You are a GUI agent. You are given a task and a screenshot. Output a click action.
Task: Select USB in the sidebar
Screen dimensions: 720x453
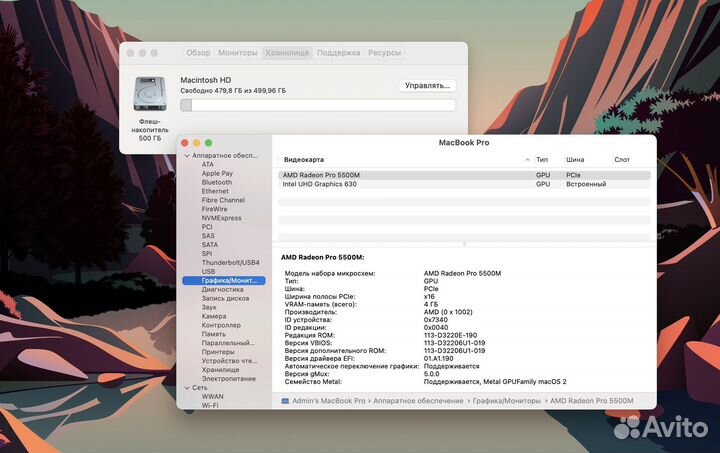[208, 271]
